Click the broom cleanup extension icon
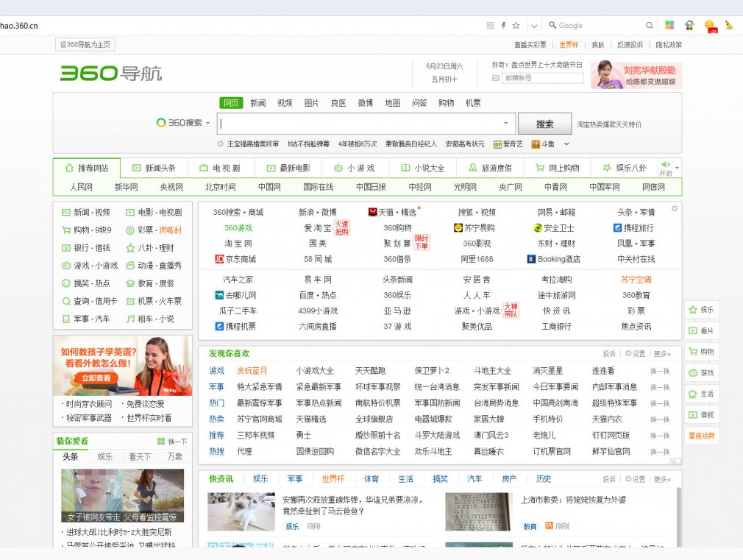The width and height of the screenshot is (743, 560). point(729,25)
